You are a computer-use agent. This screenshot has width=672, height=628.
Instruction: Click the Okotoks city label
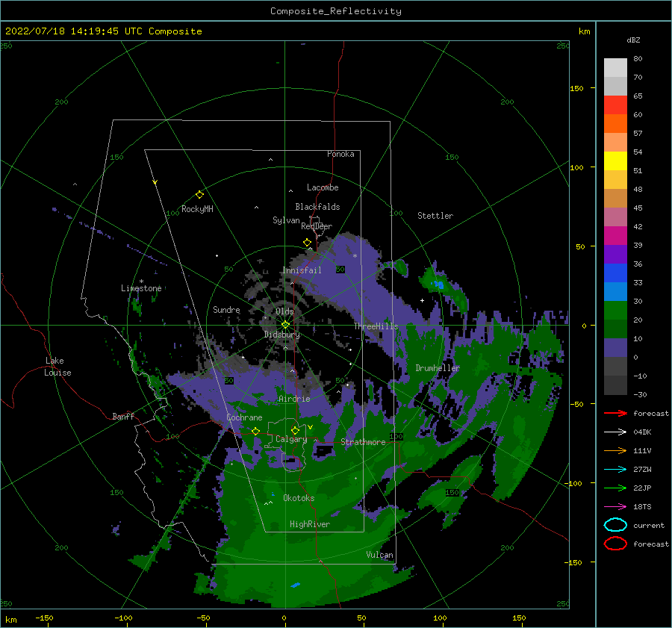pyautogui.click(x=299, y=498)
